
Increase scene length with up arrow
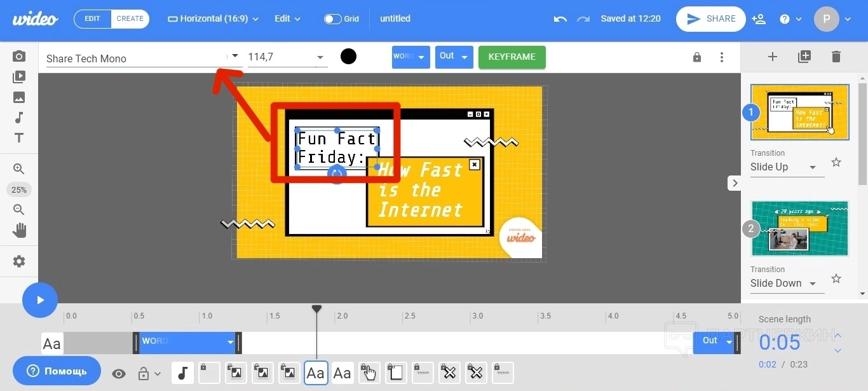pos(837,336)
